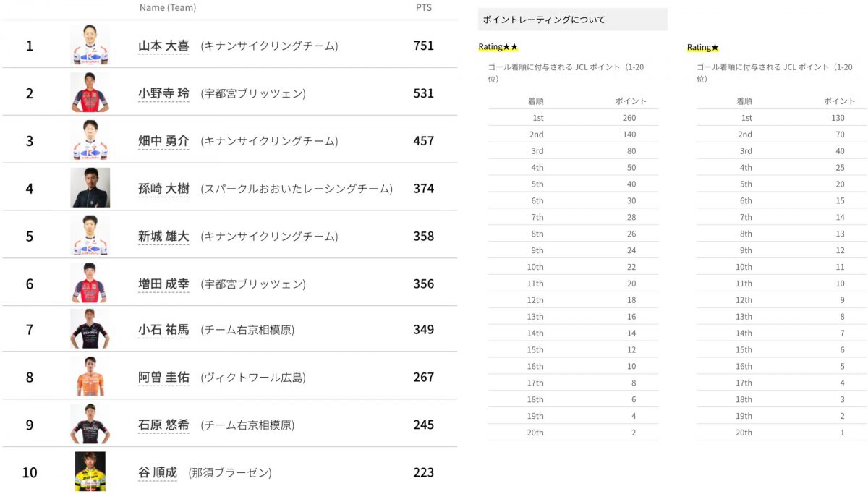Click the PTS column header
This screenshot has width=868, height=494.
422,7
